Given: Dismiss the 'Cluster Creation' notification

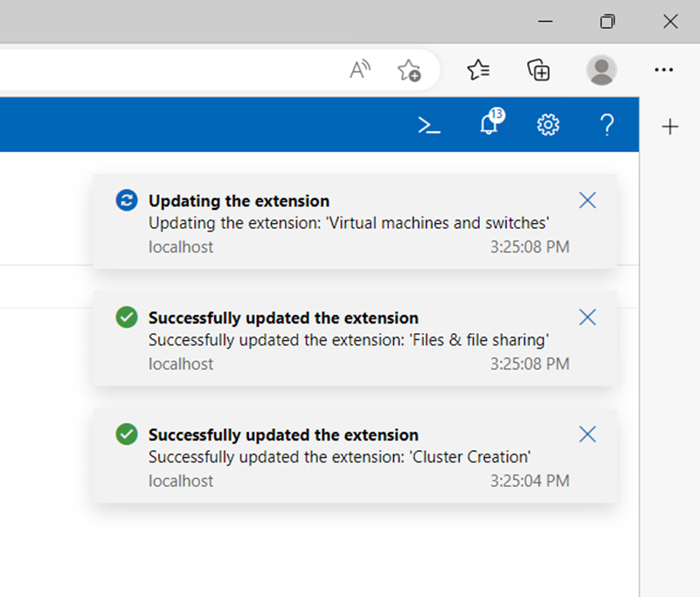Looking at the screenshot, I should click(x=587, y=434).
